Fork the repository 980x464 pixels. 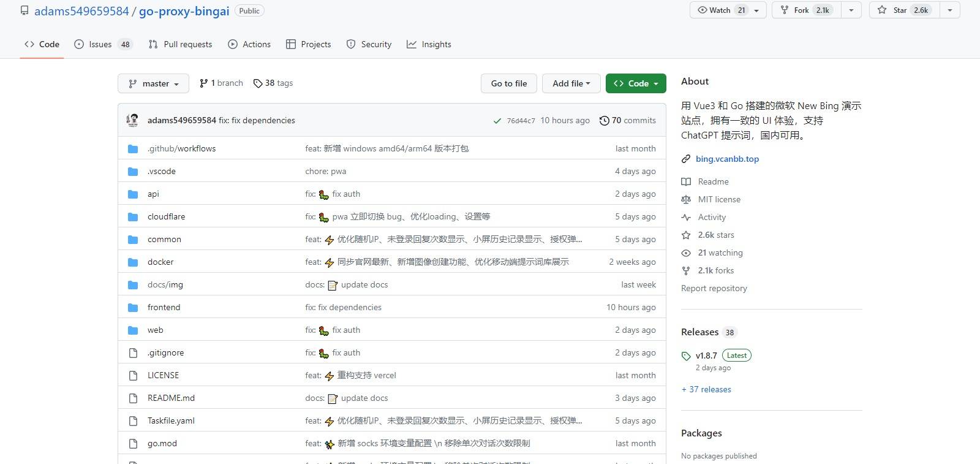click(x=807, y=10)
